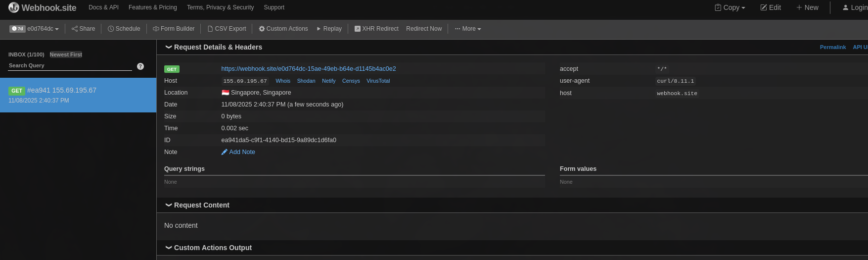The image size is (868, 260).
Task: Open Features & Pricing page
Action: [x=153, y=7]
